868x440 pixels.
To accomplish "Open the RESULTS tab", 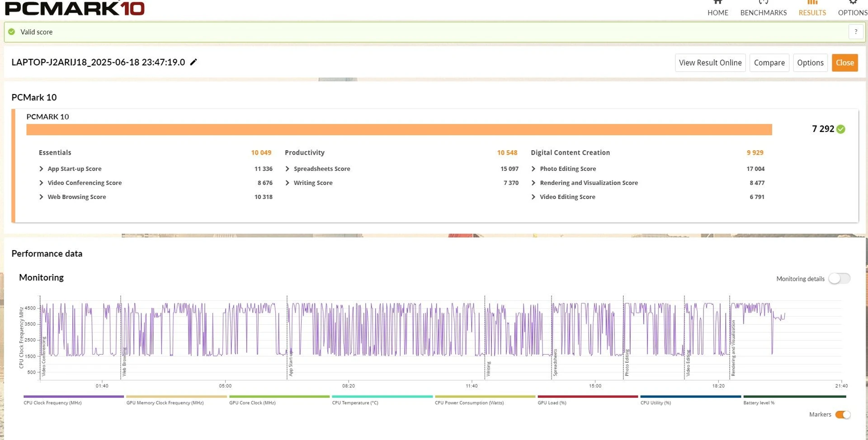I will [812, 9].
